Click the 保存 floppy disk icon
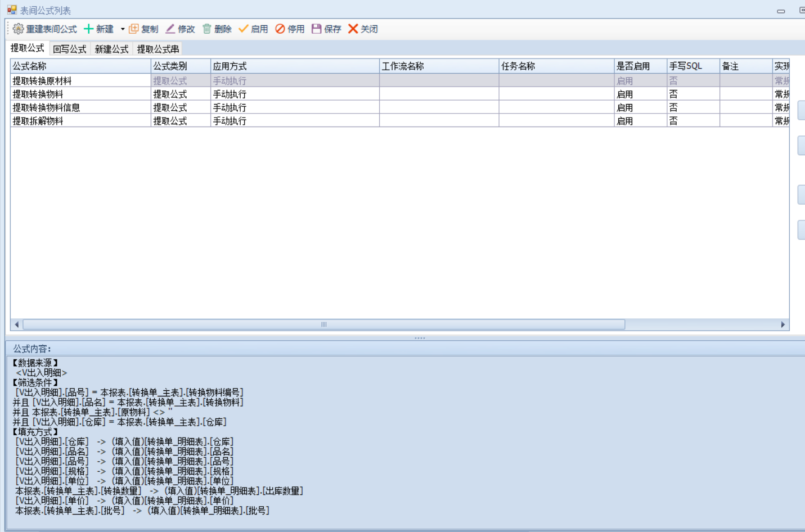805x532 pixels. [317, 29]
